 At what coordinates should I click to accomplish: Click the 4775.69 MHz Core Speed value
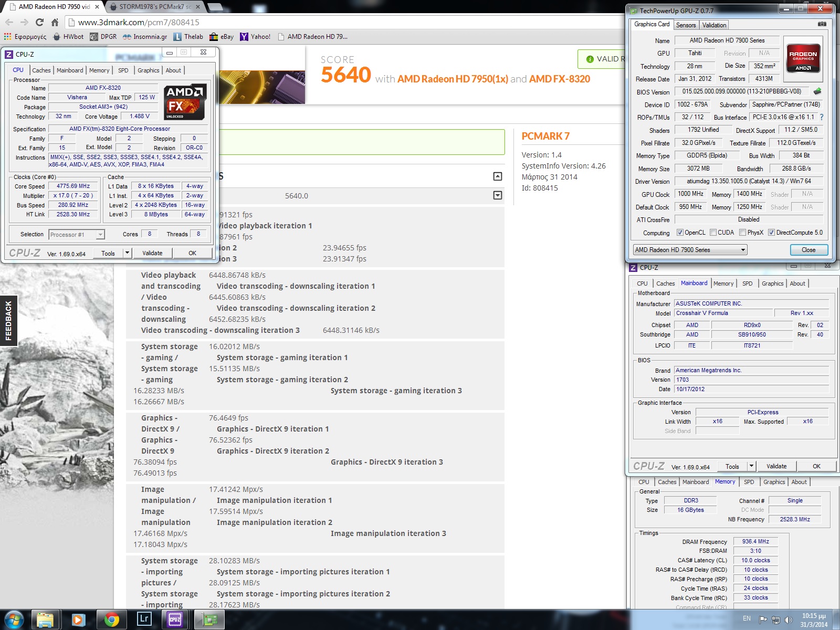point(73,186)
